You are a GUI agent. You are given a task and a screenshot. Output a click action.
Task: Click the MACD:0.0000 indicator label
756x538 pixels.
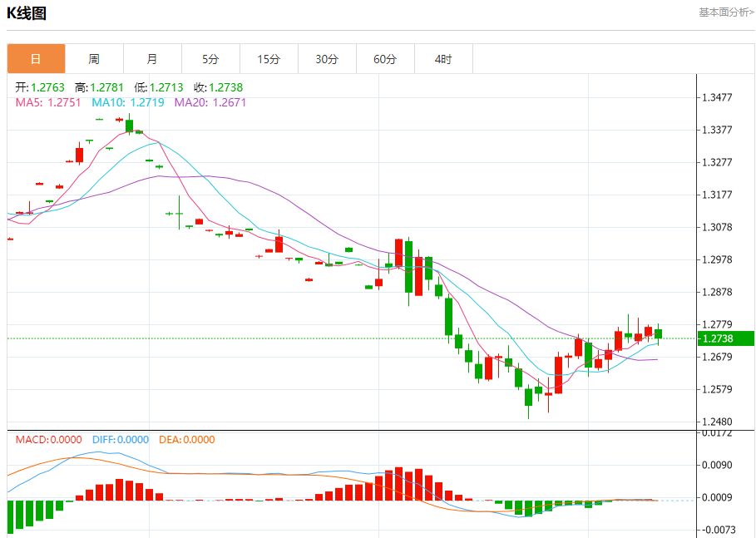49,440
